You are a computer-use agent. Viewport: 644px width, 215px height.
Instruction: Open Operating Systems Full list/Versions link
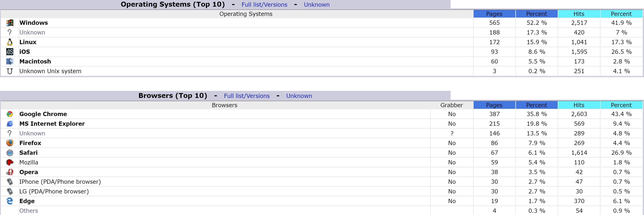pyautogui.click(x=264, y=4)
